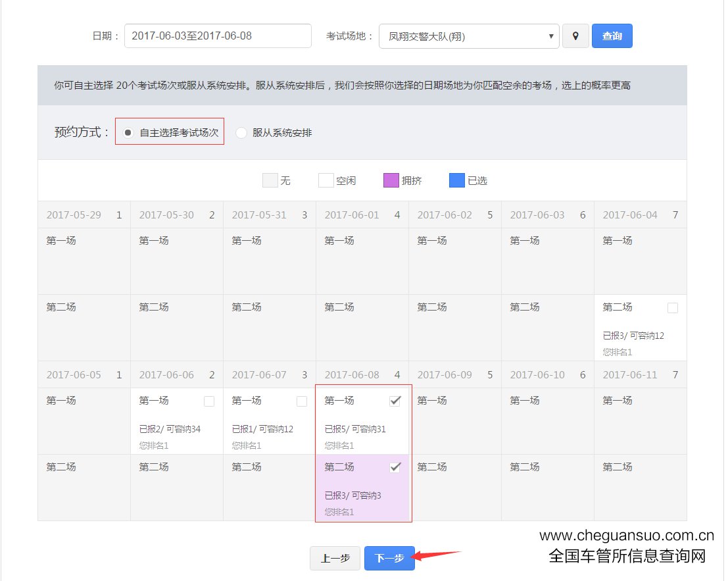Uncheck 2017-06-08 第一场 session checkbox
The image size is (728, 581).
click(x=395, y=401)
